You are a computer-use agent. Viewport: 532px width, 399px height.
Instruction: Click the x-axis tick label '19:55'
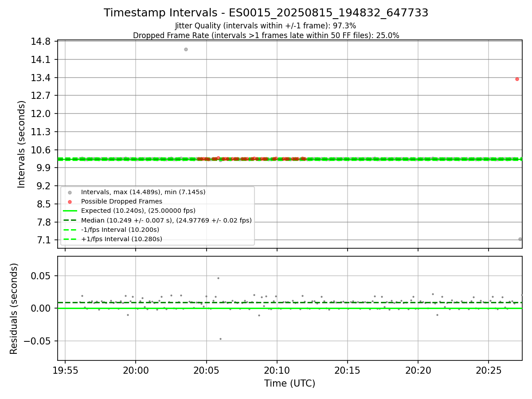pyautogui.click(x=65, y=370)
